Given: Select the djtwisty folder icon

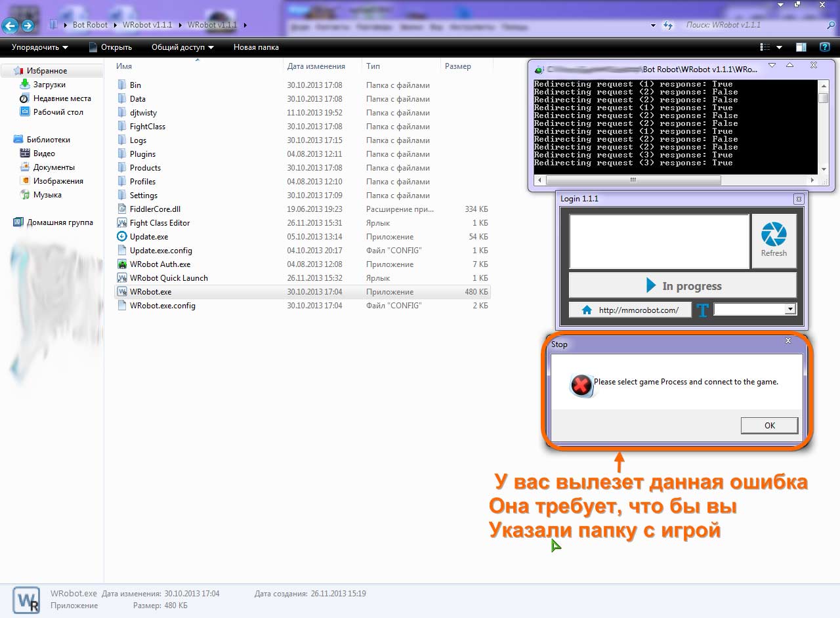Looking at the screenshot, I should coord(122,112).
